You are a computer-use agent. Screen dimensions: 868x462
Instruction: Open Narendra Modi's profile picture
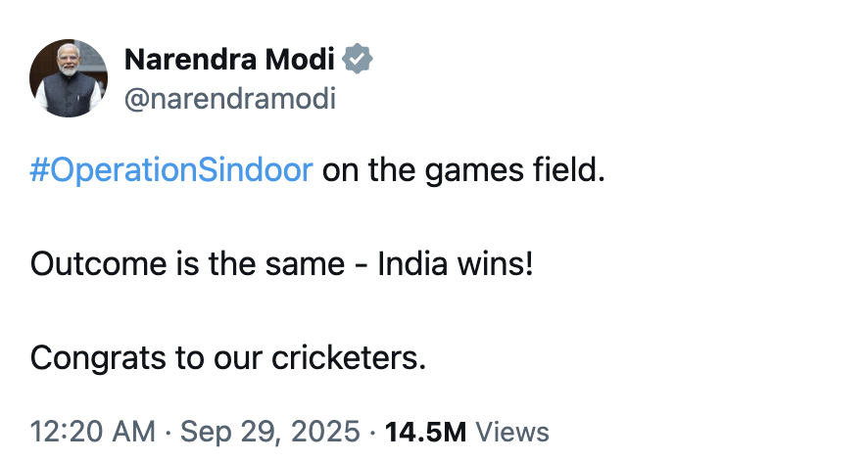(x=69, y=78)
